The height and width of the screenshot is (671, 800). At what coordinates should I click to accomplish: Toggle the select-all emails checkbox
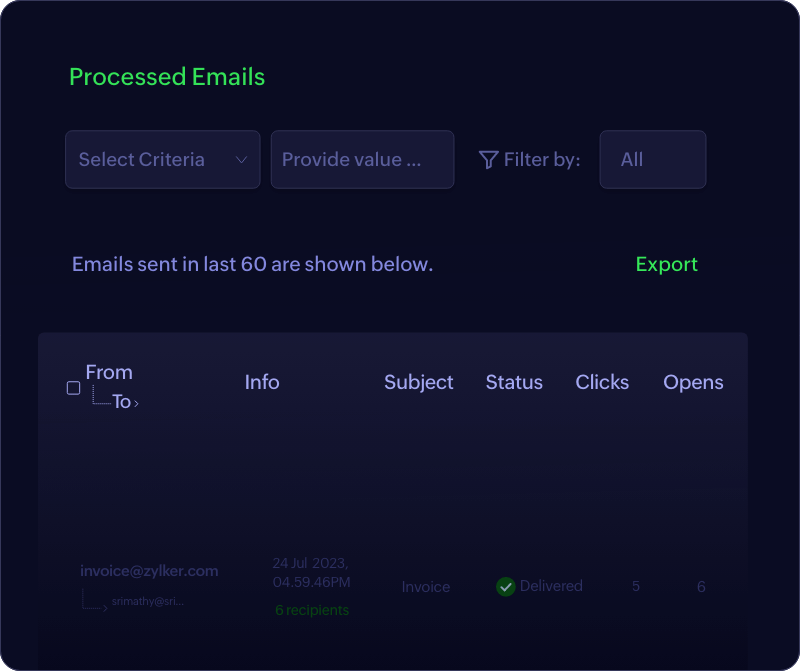click(73, 388)
